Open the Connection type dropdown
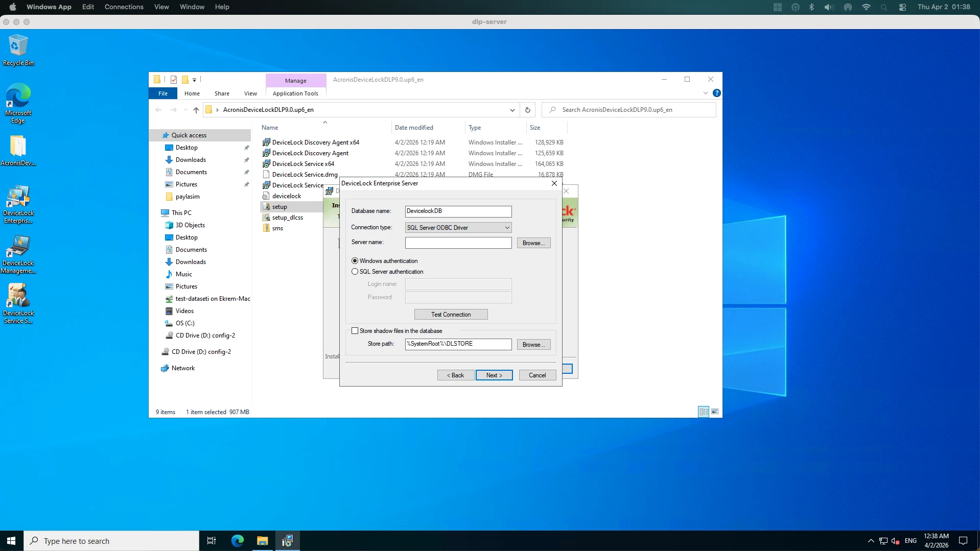Viewport: 980px width, 551px height. coord(458,228)
